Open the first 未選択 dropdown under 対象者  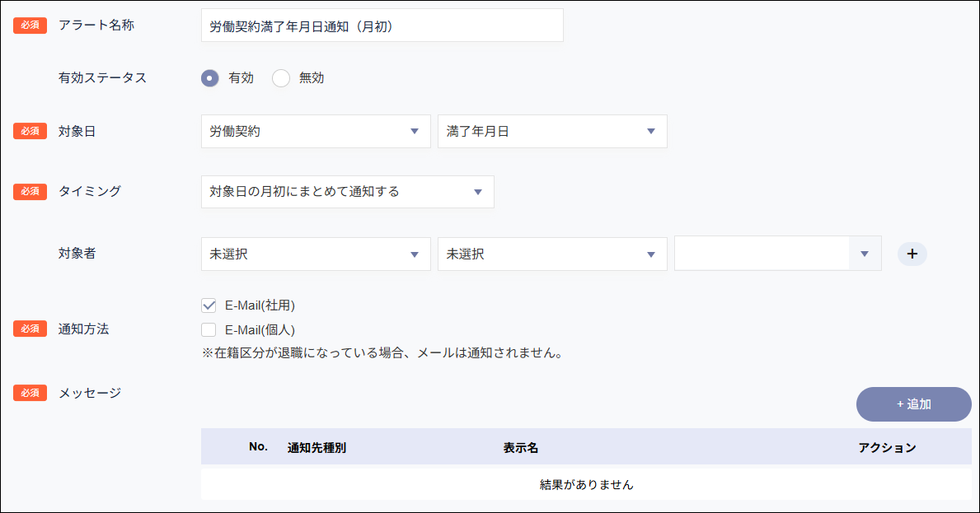[316, 254]
